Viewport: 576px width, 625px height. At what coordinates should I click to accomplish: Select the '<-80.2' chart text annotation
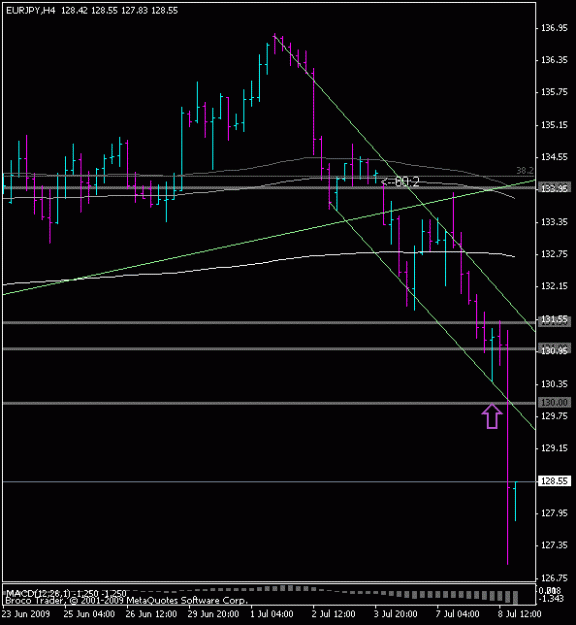tap(400, 182)
